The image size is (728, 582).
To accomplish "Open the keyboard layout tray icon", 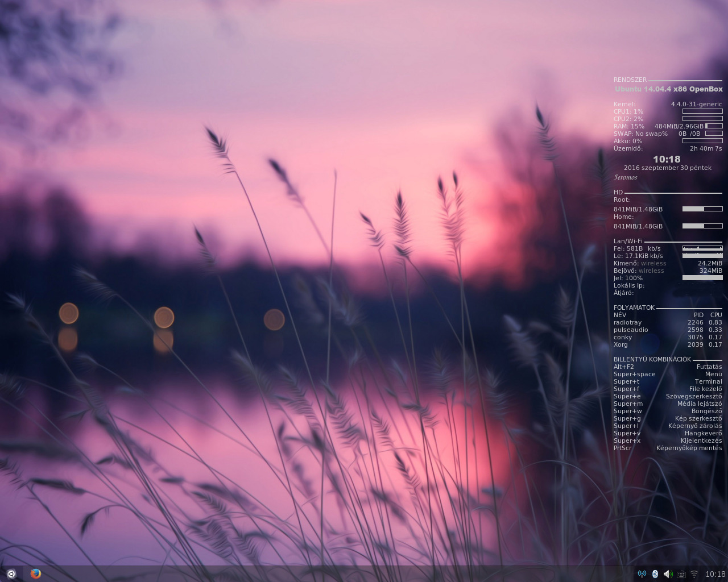I will click(681, 574).
